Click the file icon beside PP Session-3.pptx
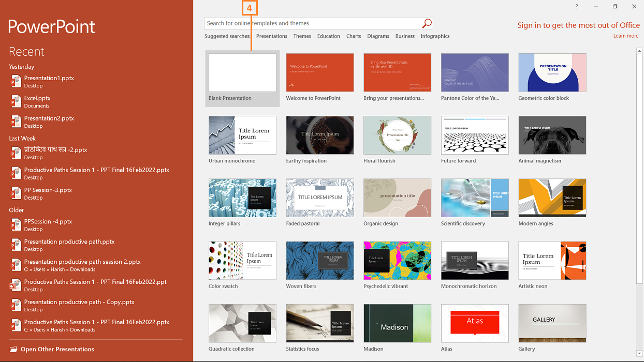The width and height of the screenshot is (644, 362). click(16, 193)
